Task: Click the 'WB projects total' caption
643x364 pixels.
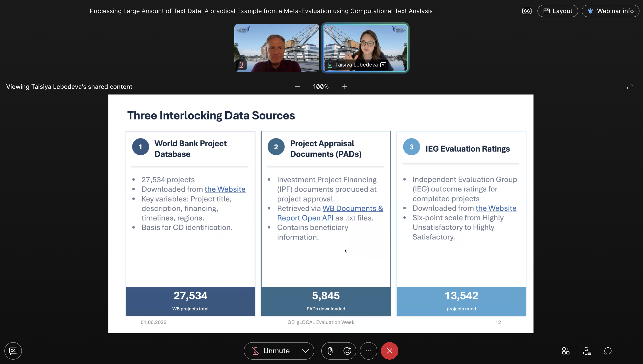Action: pos(190,309)
